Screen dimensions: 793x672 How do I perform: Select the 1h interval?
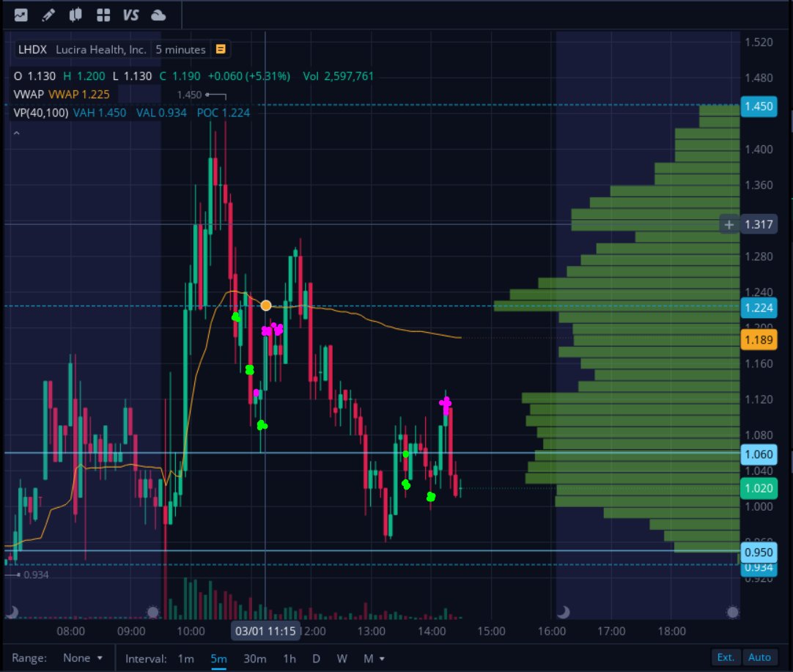coord(289,658)
